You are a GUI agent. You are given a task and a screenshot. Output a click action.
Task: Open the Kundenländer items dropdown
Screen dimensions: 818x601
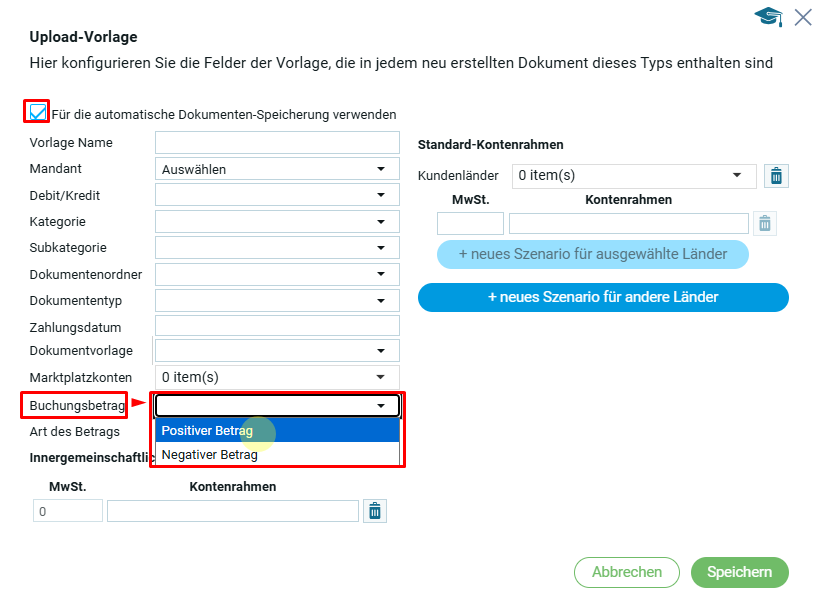click(634, 176)
